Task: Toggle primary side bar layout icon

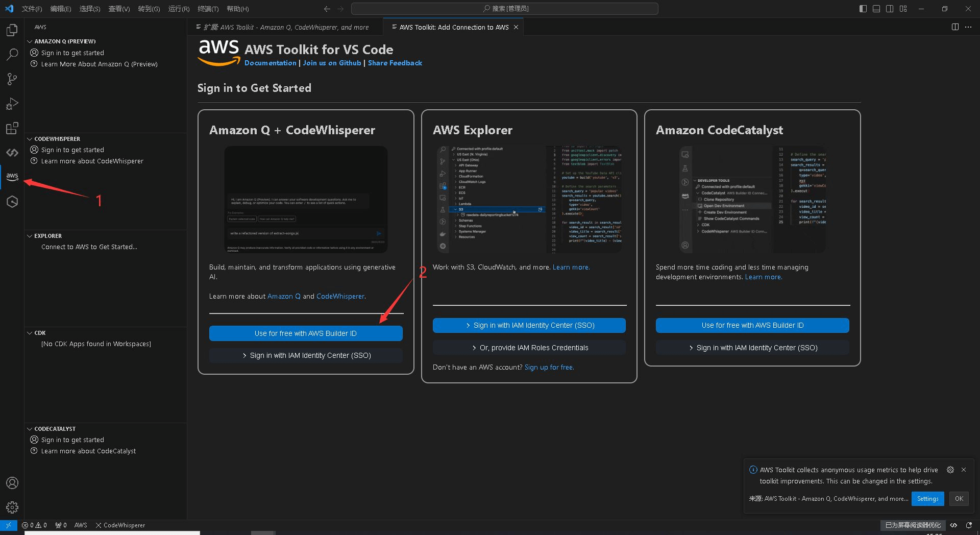Action: point(863,9)
